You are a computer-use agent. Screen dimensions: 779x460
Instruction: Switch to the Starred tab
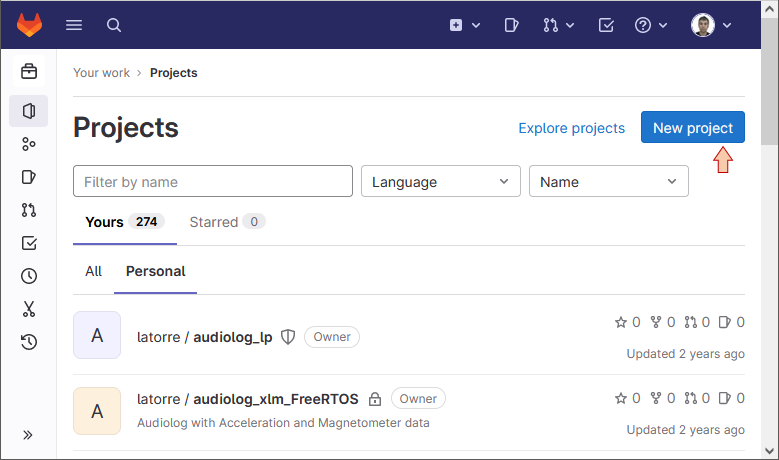[227, 222]
